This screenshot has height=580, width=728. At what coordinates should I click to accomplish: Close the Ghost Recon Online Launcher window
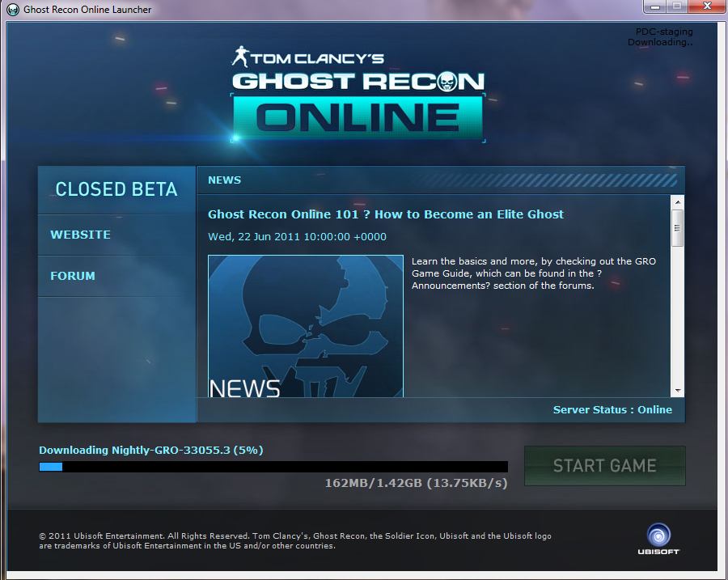707,6
